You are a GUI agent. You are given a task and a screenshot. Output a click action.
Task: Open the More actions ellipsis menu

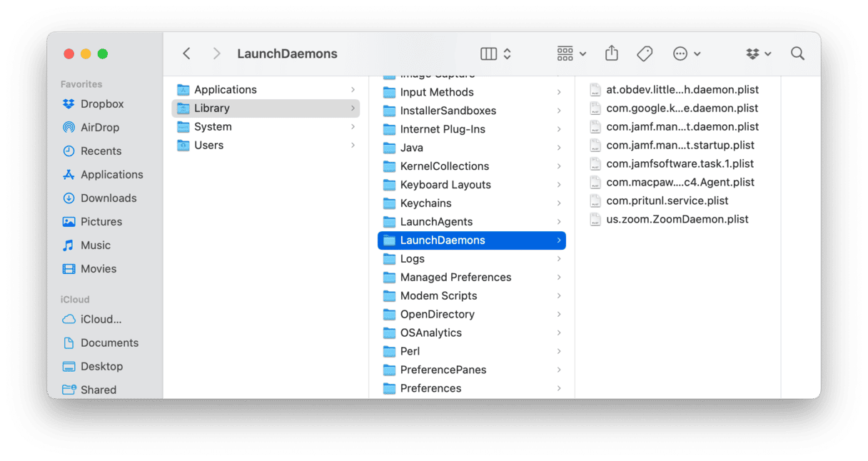[681, 54]
